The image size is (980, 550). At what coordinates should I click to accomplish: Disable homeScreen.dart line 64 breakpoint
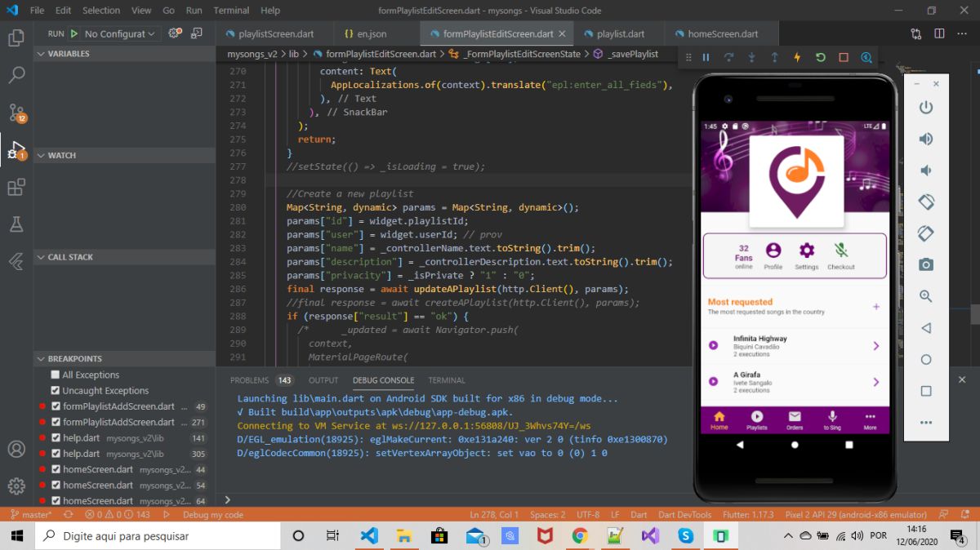pyautogui.click(x=56, y=500)
